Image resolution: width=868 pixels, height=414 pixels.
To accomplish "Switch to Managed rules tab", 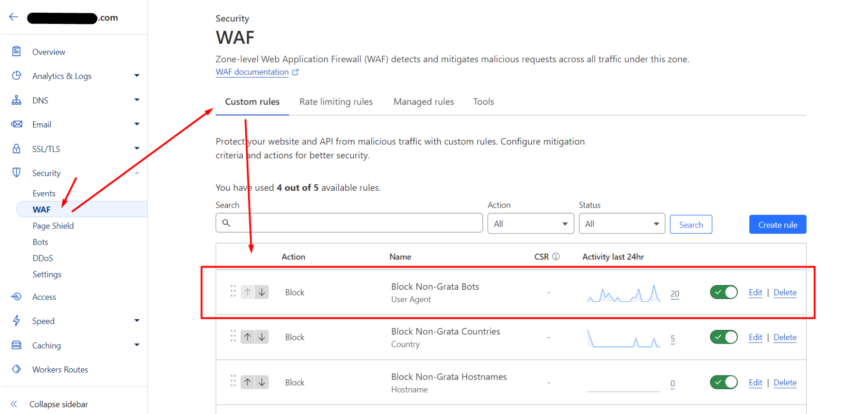I will (424, 102).
